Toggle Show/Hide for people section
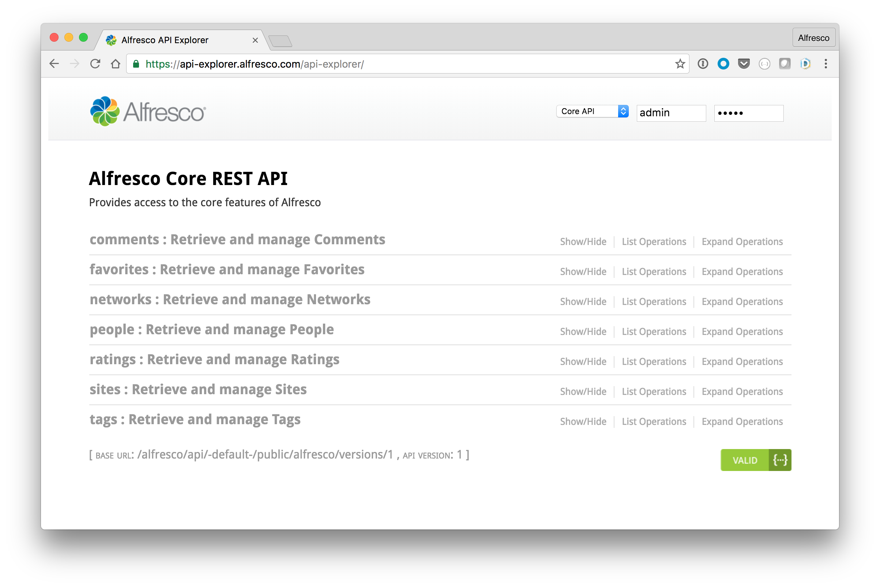This screenshot has height=588, width=880. (583, 332)
